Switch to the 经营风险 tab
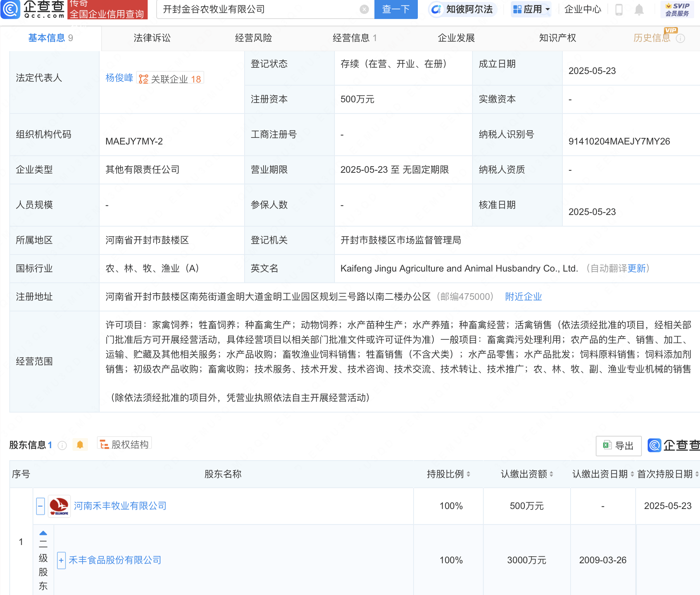The width and height of the screenshot is (700, 595). [x=253, y=38]
